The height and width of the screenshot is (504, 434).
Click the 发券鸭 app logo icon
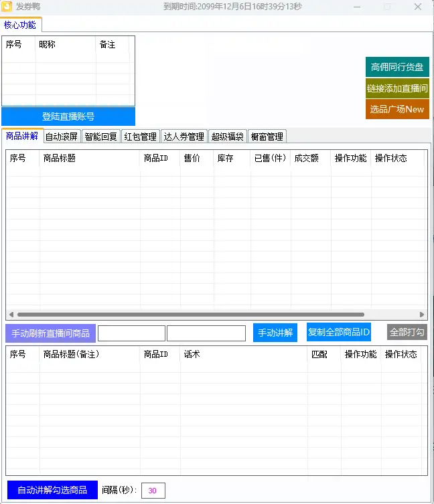(x=7, y=7)
